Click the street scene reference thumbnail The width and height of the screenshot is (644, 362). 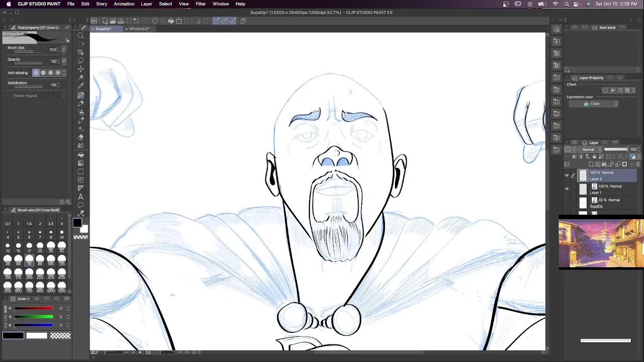601,242
